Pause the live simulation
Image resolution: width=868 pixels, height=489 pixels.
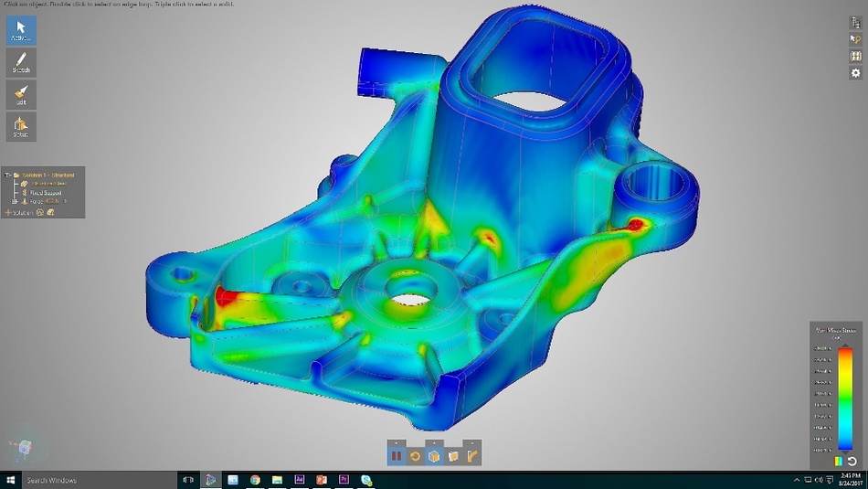coord(397,456)
